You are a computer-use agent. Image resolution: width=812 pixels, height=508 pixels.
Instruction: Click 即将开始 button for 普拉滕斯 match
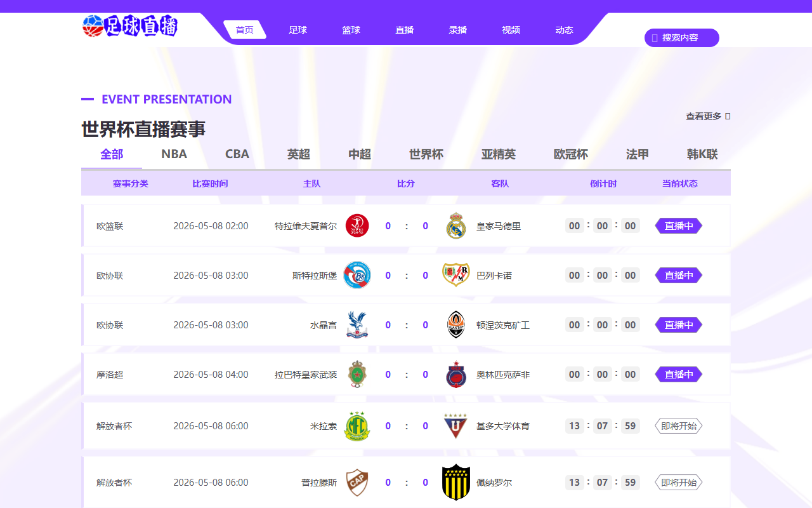(679, 482)
